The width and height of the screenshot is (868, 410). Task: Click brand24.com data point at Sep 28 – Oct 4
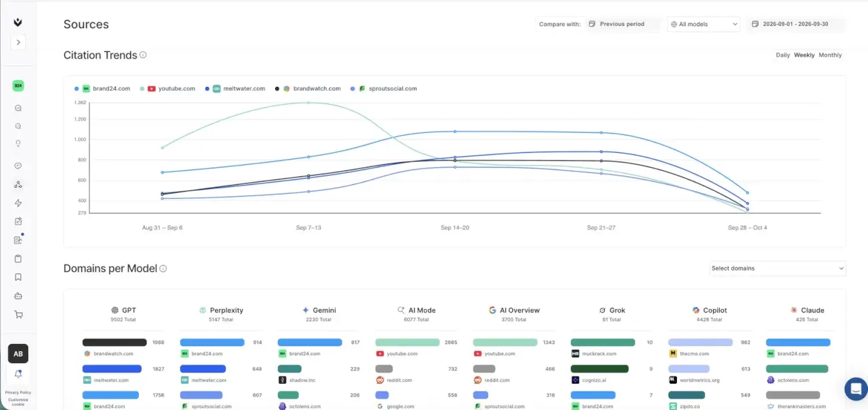click(x=747, y=193)
